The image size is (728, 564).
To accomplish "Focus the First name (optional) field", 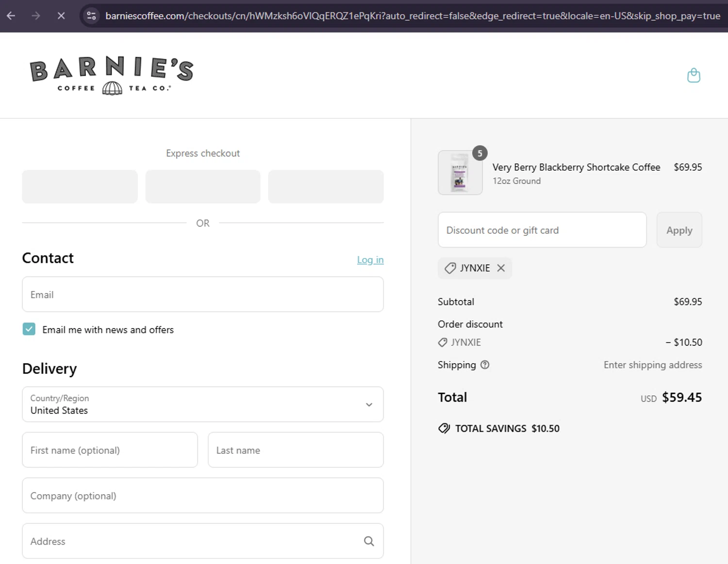I will pos(110,450).
